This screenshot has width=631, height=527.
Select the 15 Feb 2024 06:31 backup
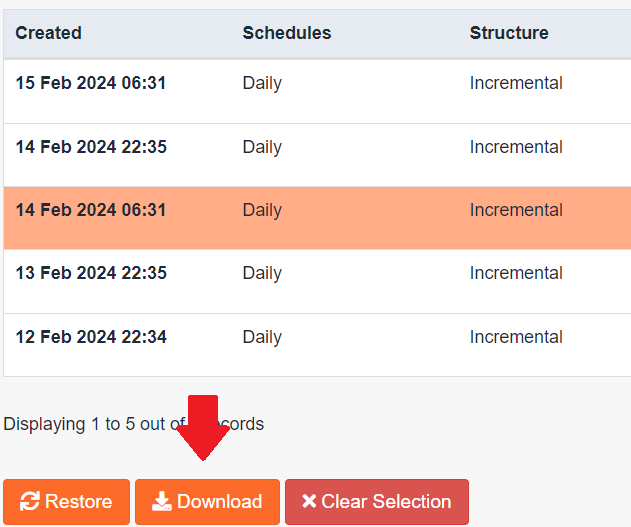[x=91, y=83]
